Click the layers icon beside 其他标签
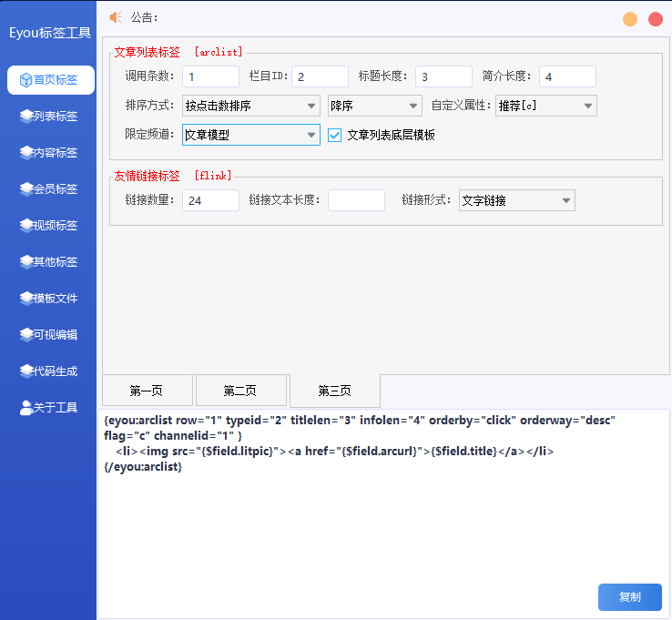Image resolution: width=672 pixels, height=620 pixels. click(x=26, y=261)
